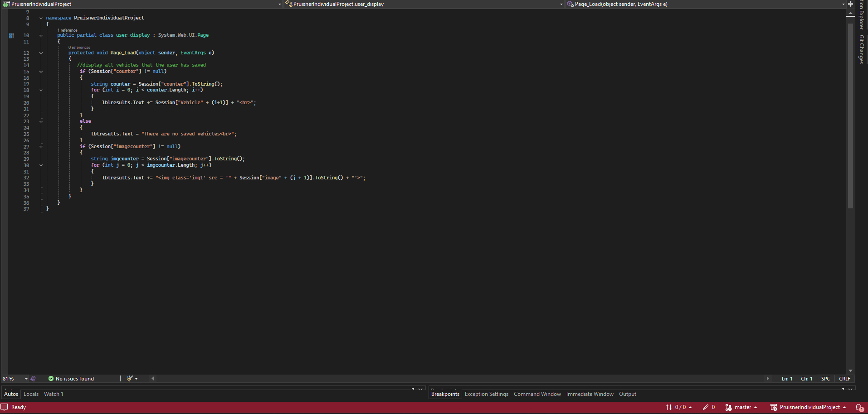Collapse the Page_Load method body

click(x=41, y=53)
